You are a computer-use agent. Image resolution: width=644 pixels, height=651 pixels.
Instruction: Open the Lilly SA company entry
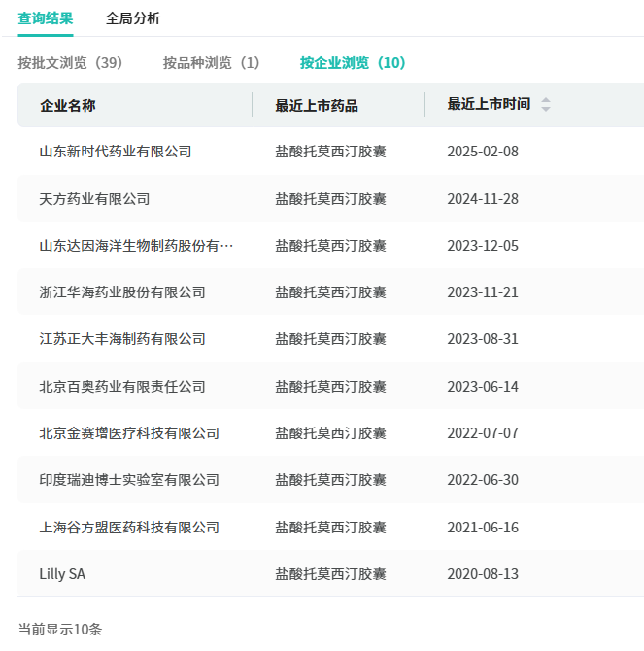62,574
